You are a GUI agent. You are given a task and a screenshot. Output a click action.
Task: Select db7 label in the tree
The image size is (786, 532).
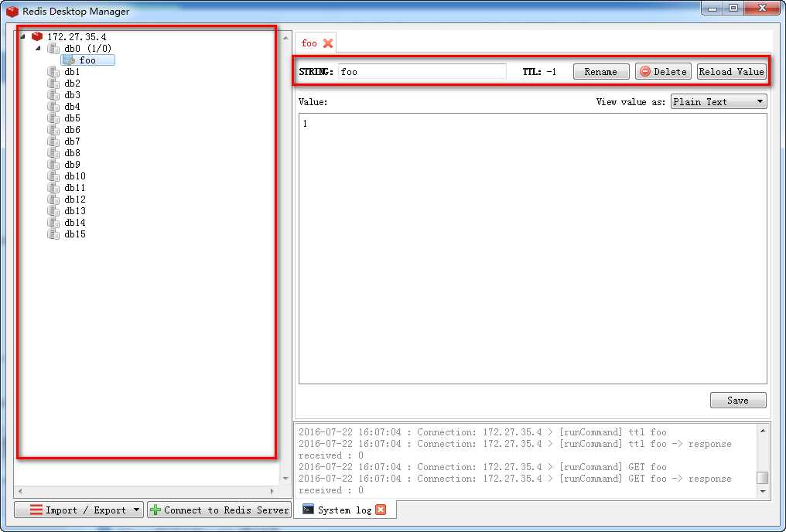click(72, 142)
